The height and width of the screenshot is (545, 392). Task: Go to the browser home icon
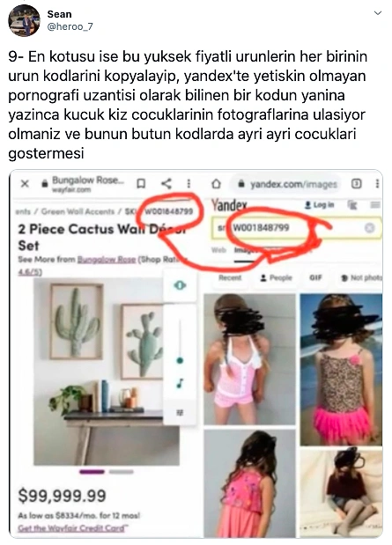tap(216, 183)
